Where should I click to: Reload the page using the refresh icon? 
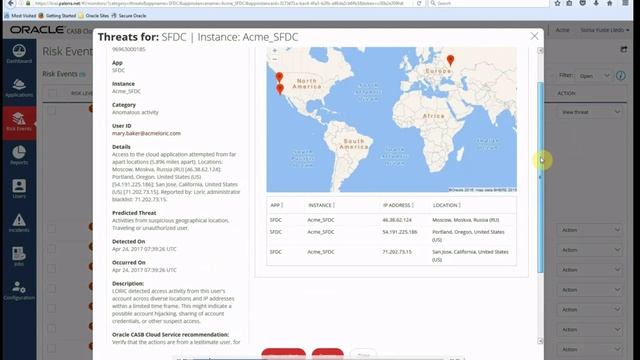click(x=419, y=3)
